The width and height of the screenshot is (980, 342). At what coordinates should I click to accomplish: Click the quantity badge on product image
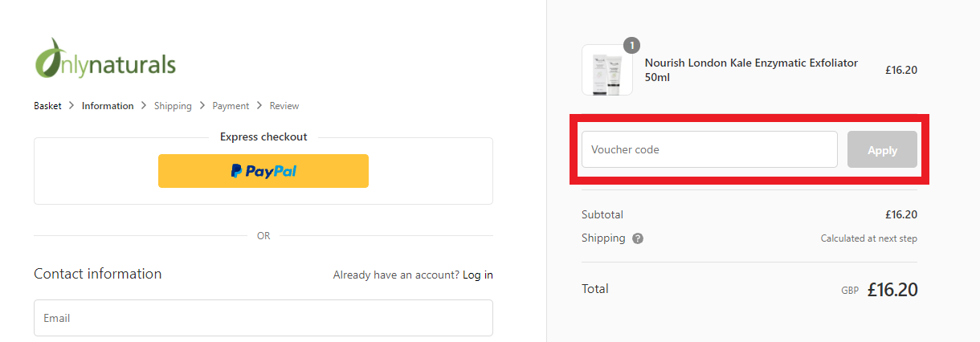632,45
